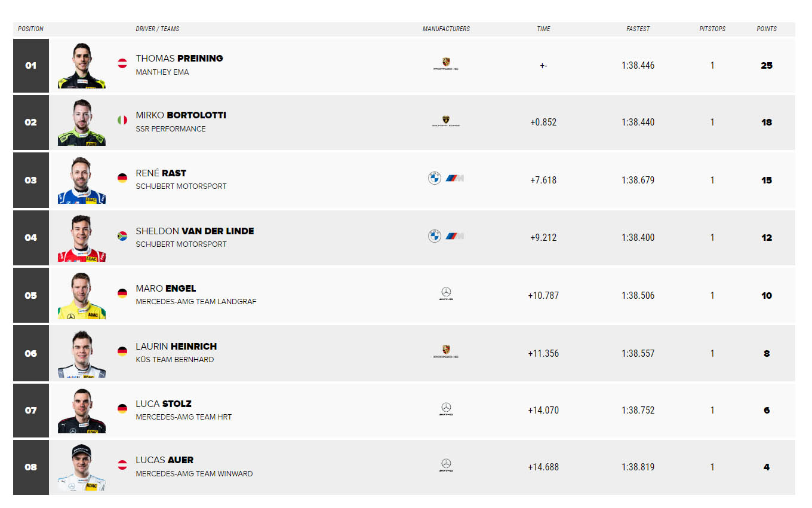Screen dimensions: 812x508
Task: Open Lucas Auer driver portrait
Action: click(x=82, y=468)
